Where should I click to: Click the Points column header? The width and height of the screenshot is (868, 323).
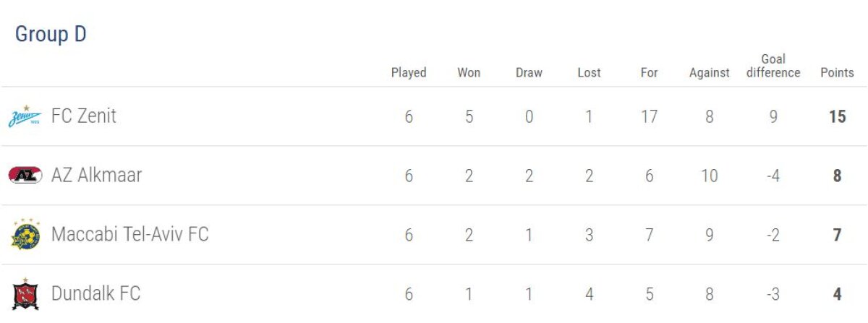tap(837, 73)
